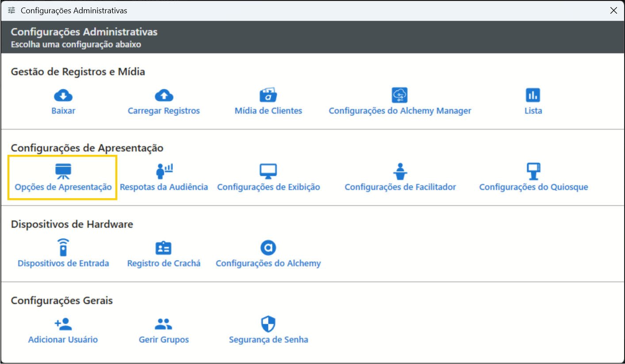625x364 pixels.
Task: Click the Respostas da Audiência icon
Action: pyautogui.click(x=164, y=171)
